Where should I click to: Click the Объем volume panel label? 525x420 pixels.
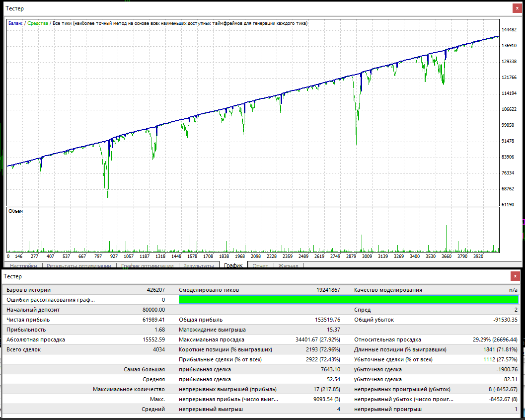click(x=16, y=211)
